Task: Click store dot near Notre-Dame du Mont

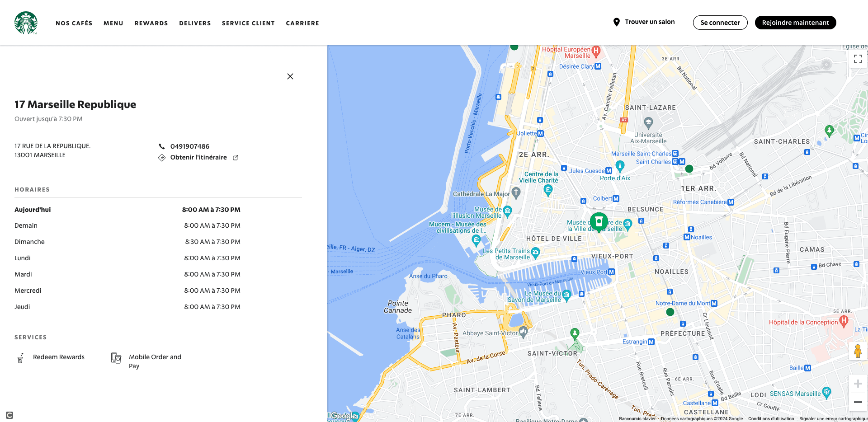Action: (x=670, y=312)
